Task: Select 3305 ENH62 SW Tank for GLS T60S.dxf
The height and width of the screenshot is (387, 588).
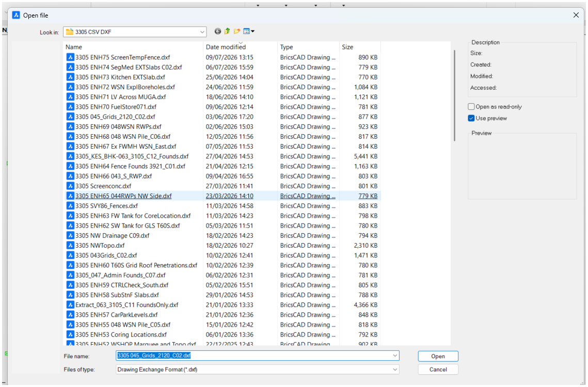Action: point(128,225)
